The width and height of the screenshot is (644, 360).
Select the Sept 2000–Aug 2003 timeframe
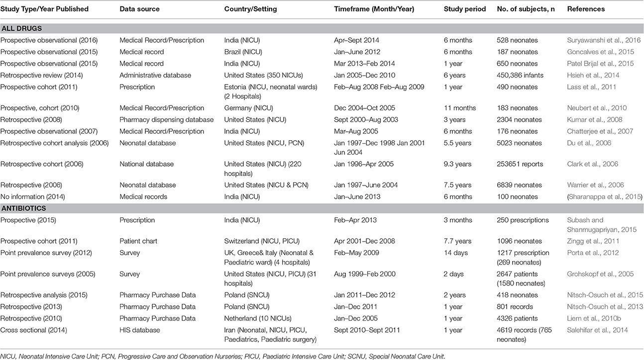[x=368, y=120]
